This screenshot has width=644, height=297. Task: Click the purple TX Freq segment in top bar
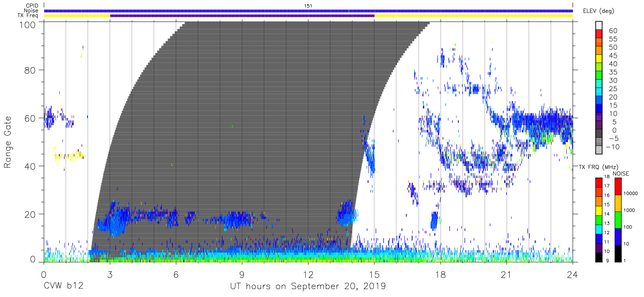(x=242, y=16)
